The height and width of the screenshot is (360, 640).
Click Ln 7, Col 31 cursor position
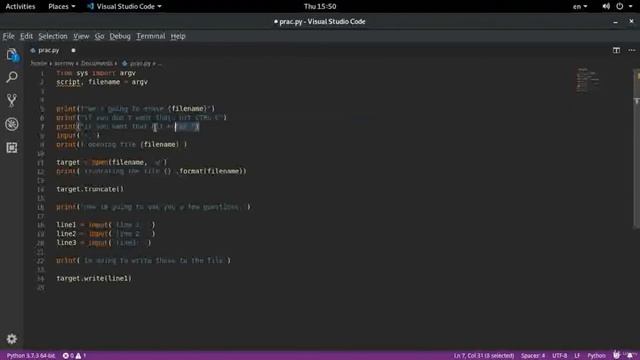click(x=484, y=356)
